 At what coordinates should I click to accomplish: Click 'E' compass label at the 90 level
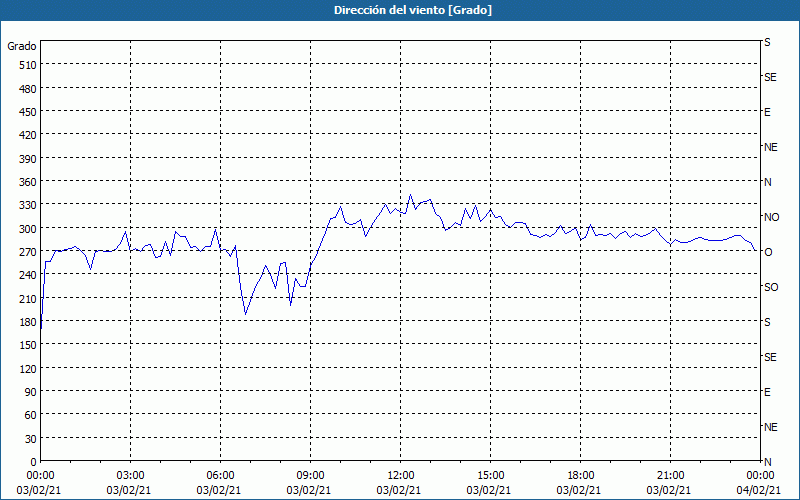pos(767,392)
